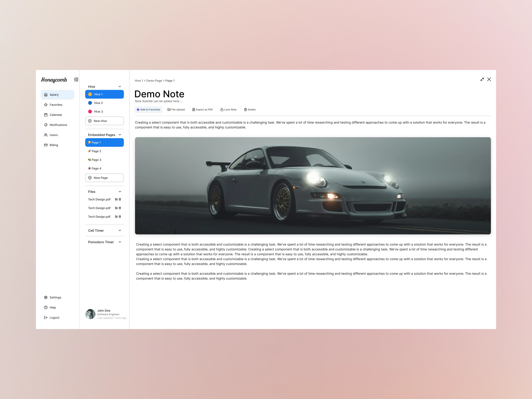Collapse the Embedded Pages section

click(x=120, y=135)
